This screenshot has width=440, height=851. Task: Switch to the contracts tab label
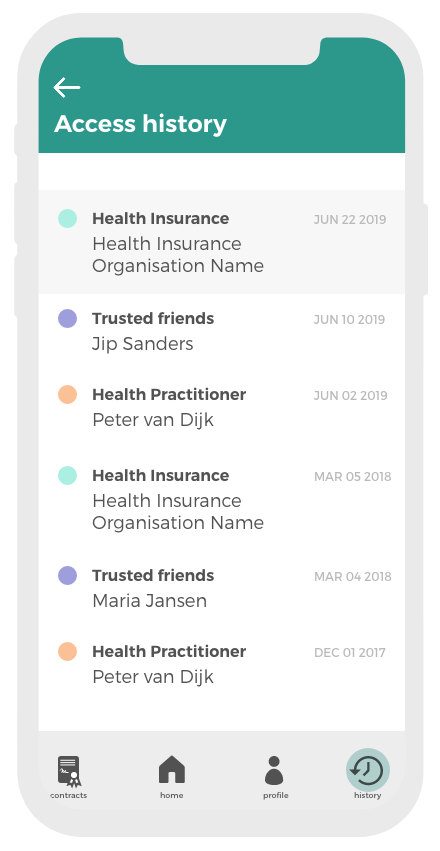coord(69,796)
